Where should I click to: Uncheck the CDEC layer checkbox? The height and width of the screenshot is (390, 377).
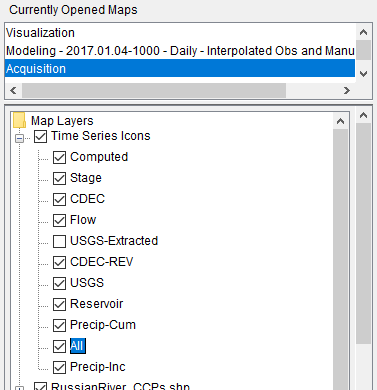(x=59, y=199)
